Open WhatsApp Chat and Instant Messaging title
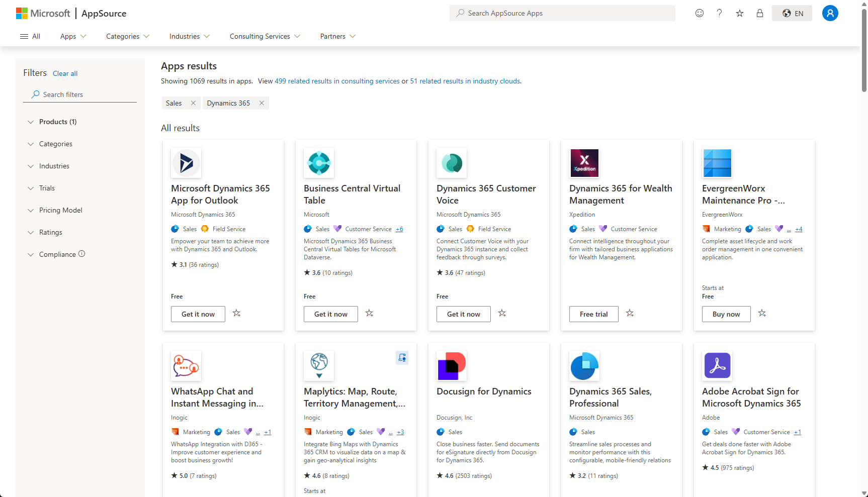This screenshot has width=868, height=497. tap(217, 397)
